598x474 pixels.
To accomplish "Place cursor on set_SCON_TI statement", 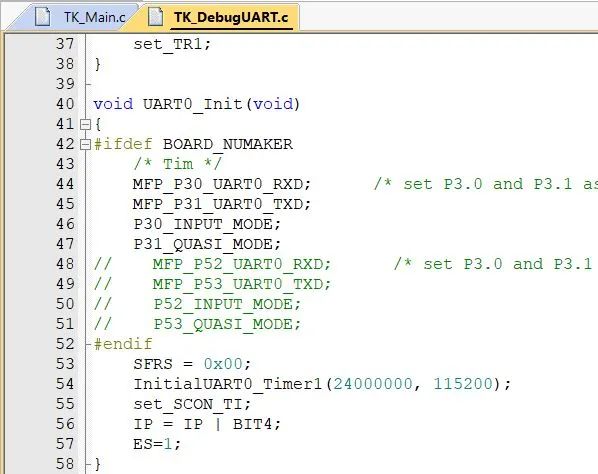I will pos(192,404).
